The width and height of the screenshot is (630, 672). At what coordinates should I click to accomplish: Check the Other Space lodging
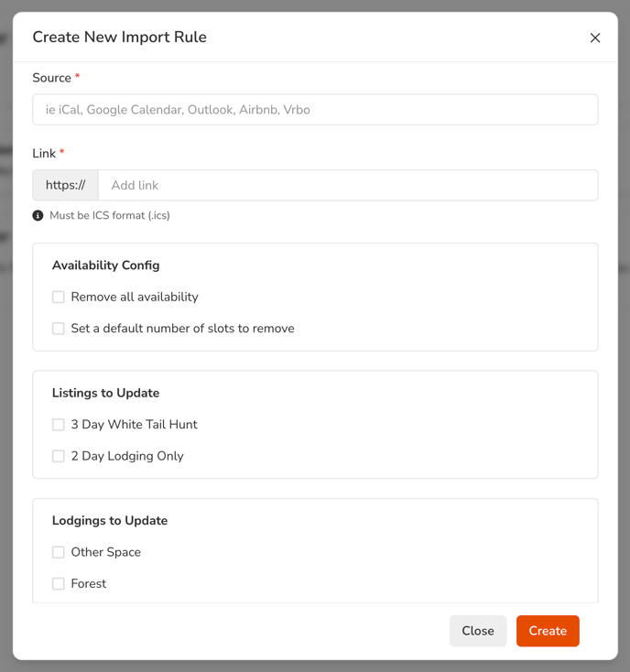59,552
